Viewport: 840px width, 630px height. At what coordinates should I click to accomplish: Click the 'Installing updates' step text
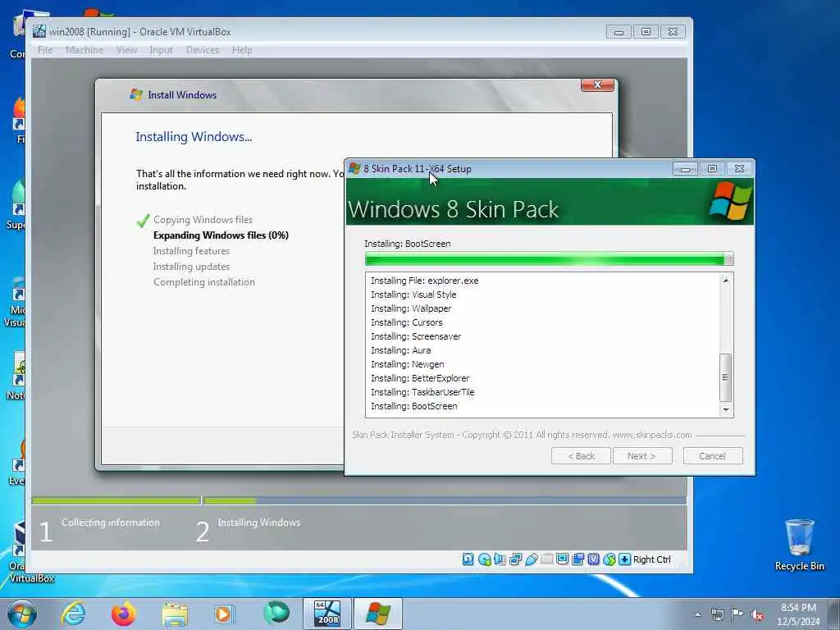[191, 267]
